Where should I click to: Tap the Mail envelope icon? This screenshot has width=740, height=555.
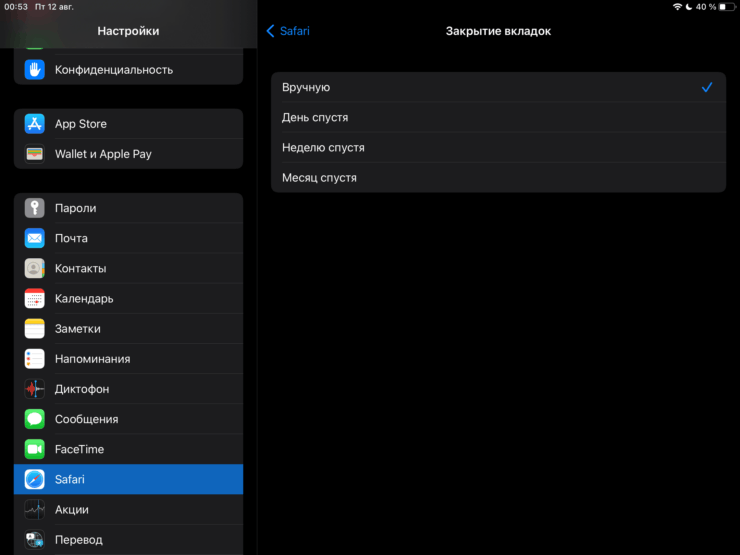tap(35, 238)
